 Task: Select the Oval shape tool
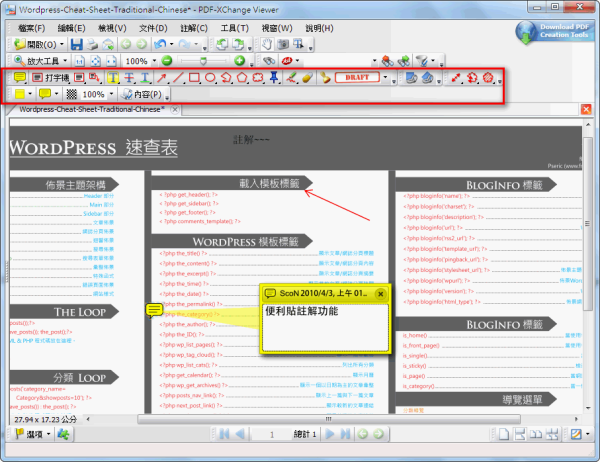[x=211, y=77]
